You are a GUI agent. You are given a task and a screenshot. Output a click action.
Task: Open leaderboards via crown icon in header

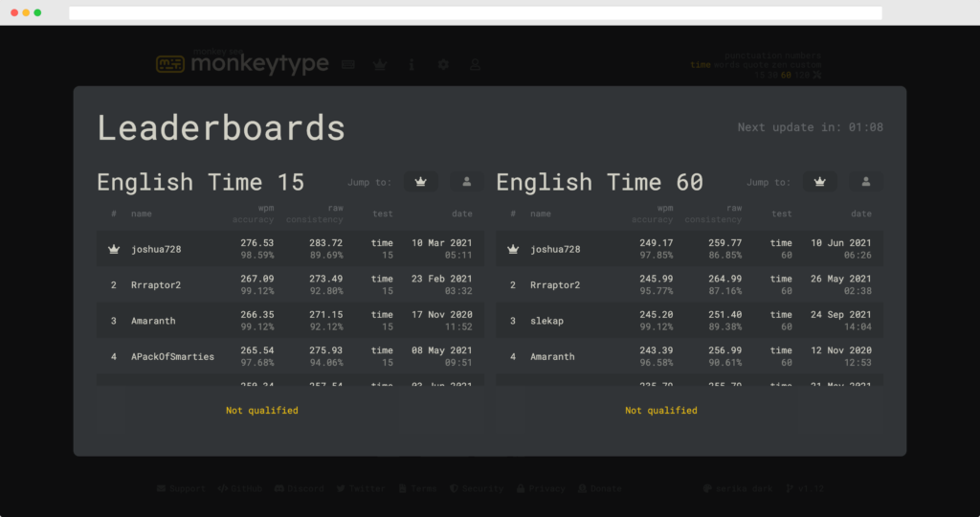pyautogui.click(x=380, y=64)
